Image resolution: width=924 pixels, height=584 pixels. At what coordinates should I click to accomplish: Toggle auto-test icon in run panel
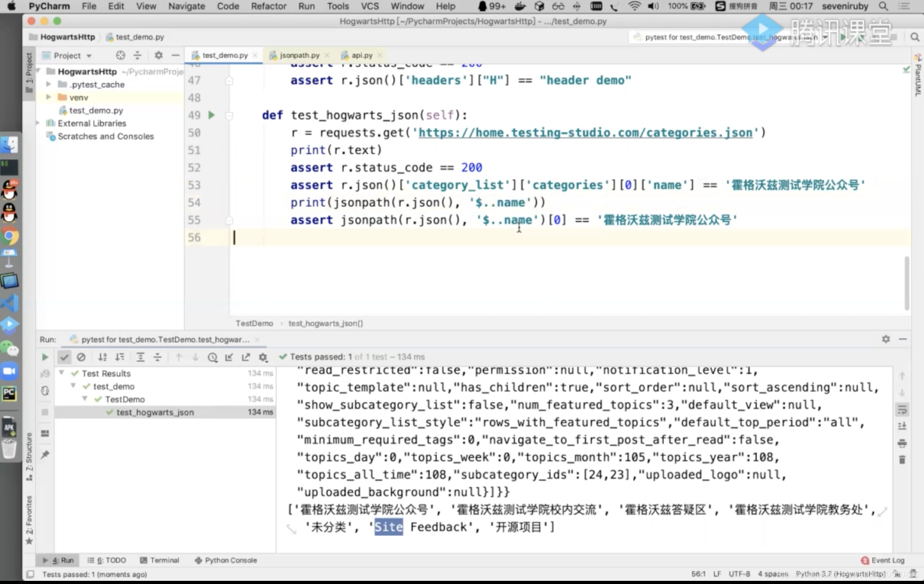click(x=45, y=391)
